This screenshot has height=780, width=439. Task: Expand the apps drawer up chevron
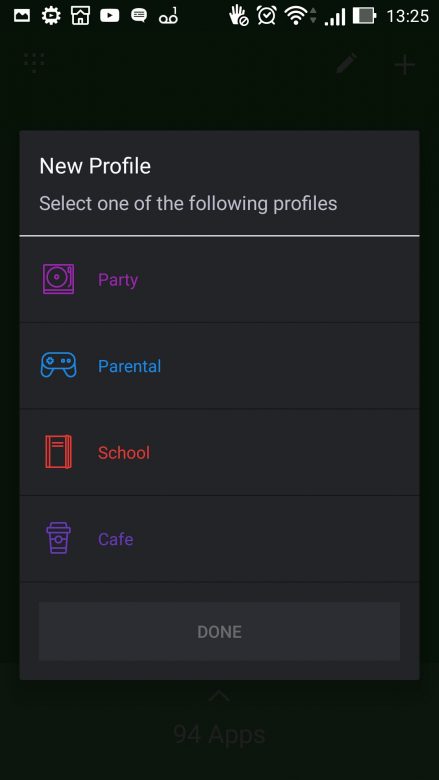(219, 696)
